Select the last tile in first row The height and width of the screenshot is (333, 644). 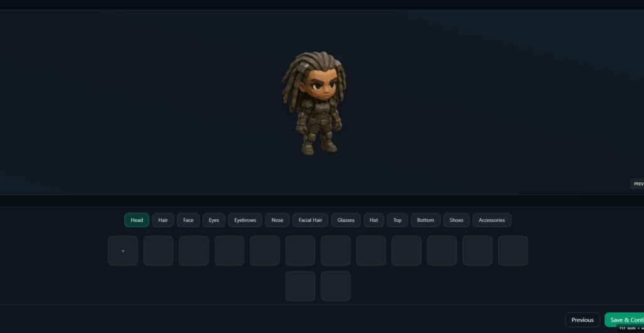tap(513, 251)
